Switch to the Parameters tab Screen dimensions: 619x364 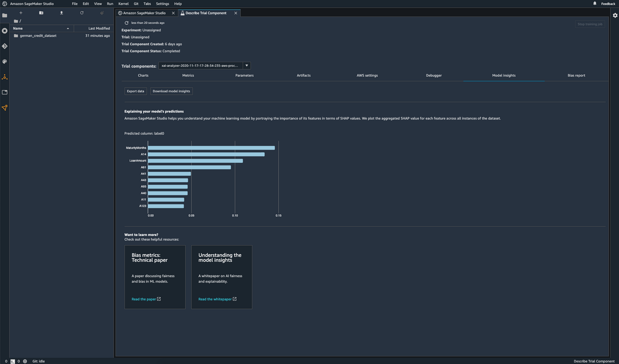coord(245,75)
